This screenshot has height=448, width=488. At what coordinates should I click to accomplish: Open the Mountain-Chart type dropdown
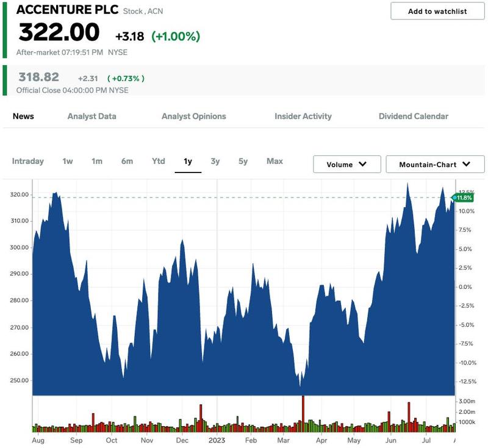point(435,164)
